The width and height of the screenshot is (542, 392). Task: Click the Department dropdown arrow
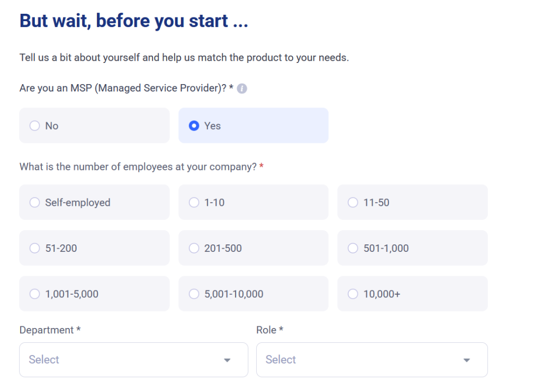click(x=227, y=360)
